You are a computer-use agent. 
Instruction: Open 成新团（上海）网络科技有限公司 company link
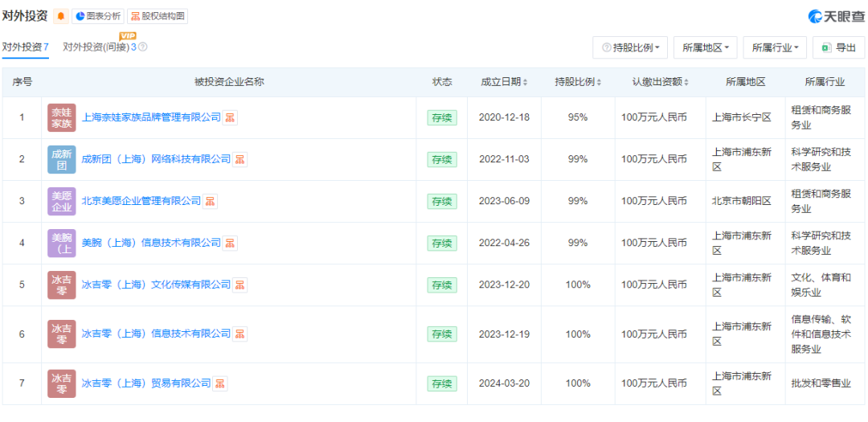(156, 159)
